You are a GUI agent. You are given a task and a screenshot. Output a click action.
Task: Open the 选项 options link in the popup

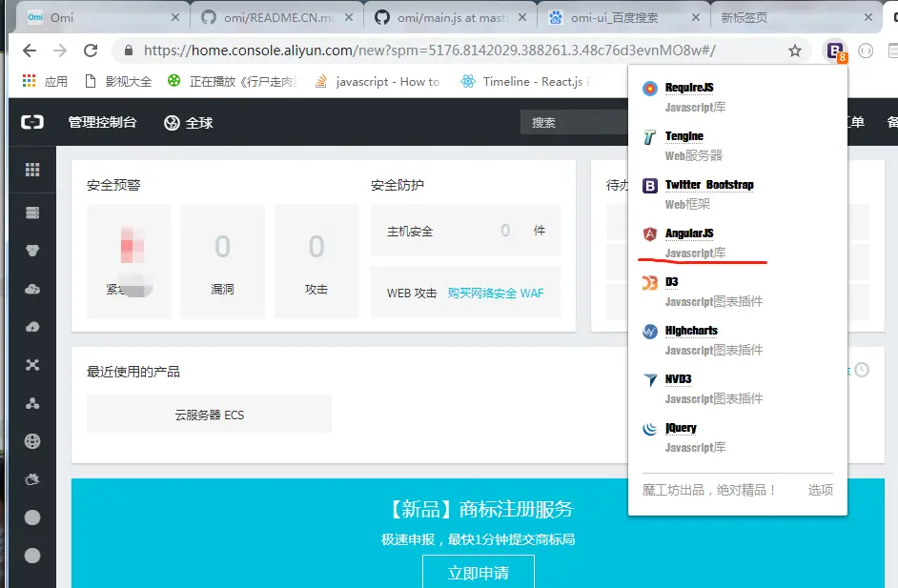[x=820, y=490]
